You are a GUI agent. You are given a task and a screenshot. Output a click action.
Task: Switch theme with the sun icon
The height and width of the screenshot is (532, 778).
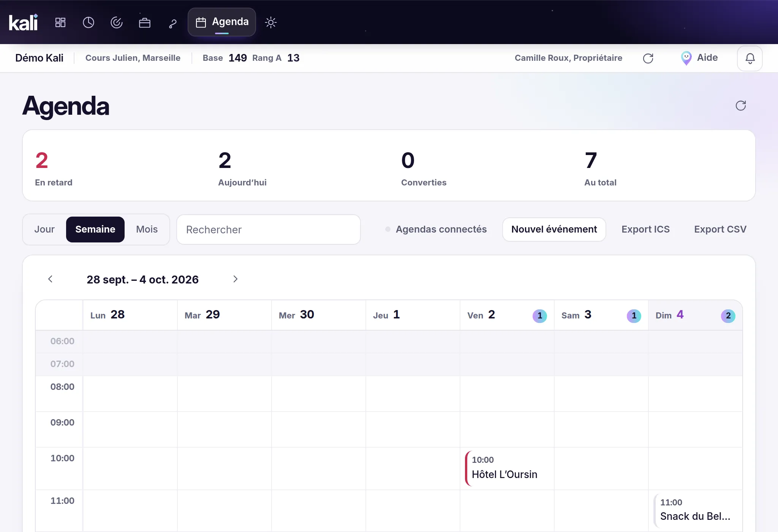point(271,22)
